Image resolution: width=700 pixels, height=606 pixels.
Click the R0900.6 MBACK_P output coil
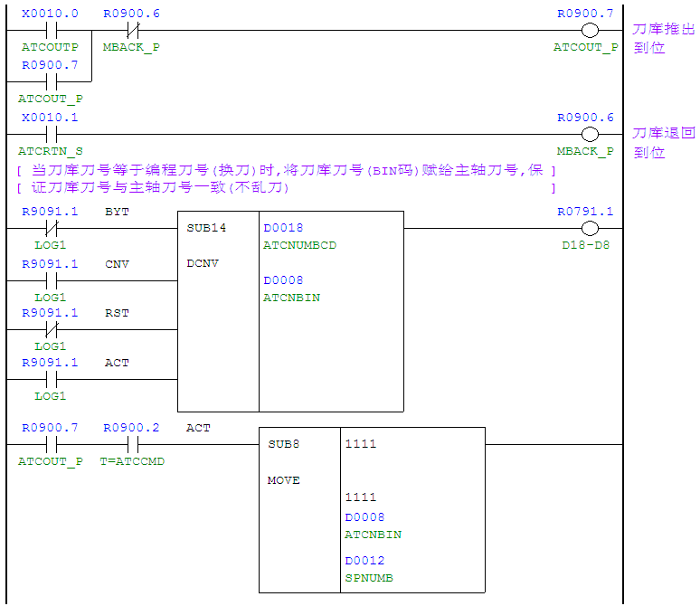[591, 135]
